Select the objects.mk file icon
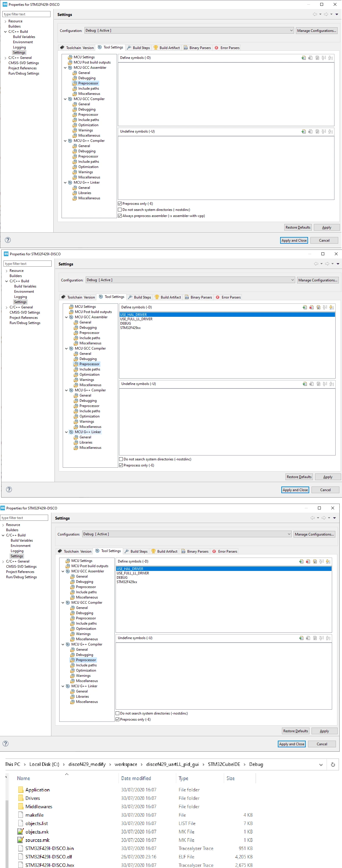 coord(21,832)
